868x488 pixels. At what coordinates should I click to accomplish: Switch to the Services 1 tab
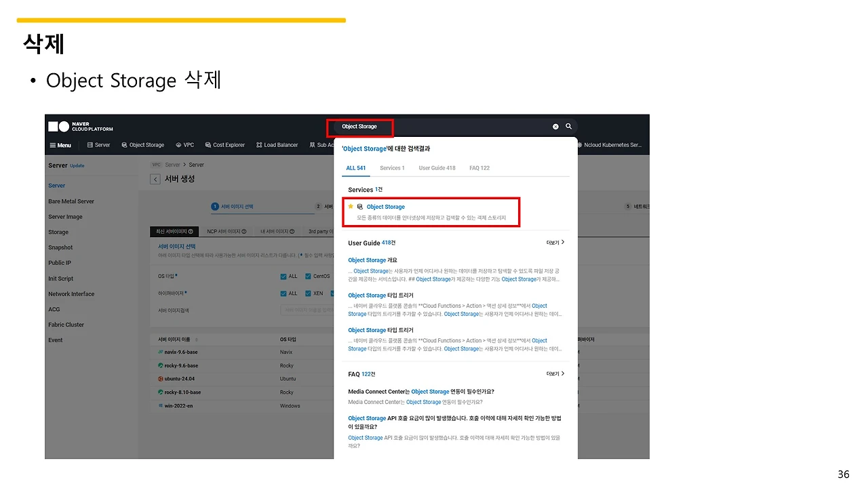[x=392, y=168]
